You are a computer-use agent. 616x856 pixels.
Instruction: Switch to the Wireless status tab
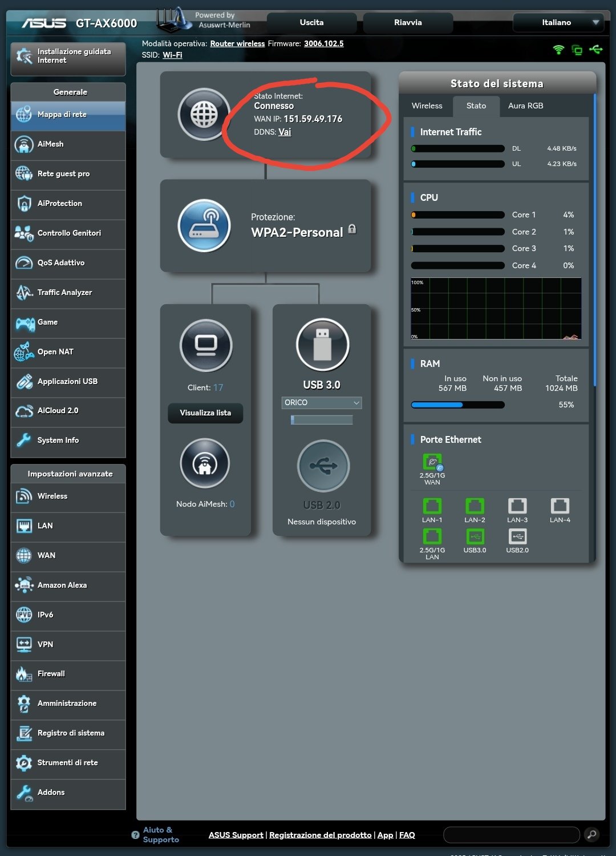coord(427,106)
